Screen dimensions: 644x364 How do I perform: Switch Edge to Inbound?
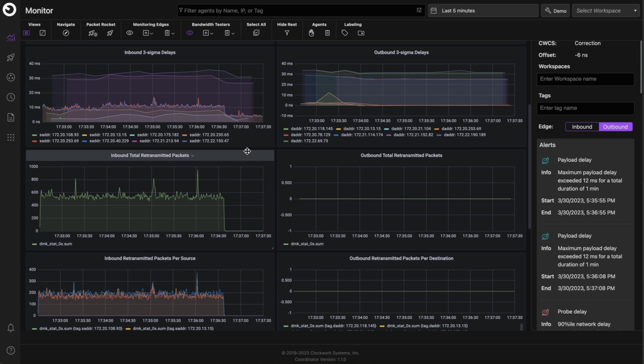[x=582, y=127]
